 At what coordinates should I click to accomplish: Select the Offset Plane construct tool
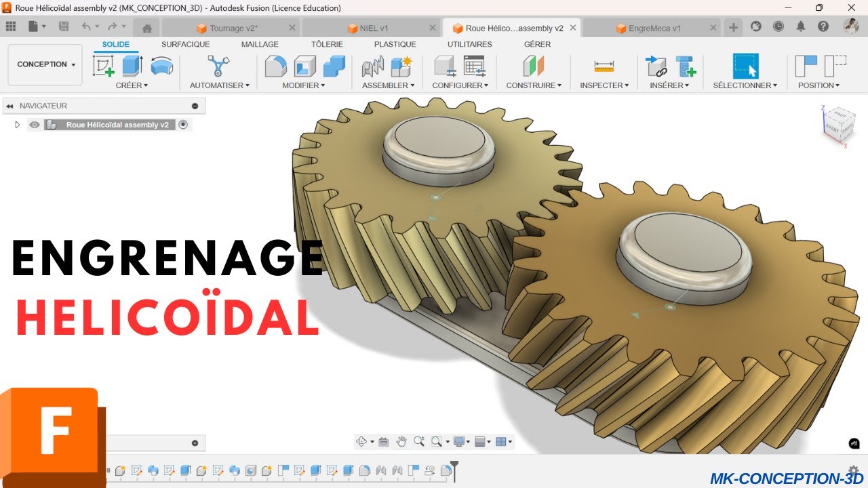click(x=534, y=66)
